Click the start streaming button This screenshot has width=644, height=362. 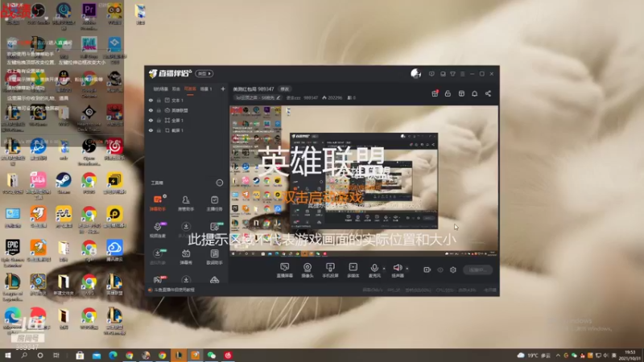pos(477,269)
